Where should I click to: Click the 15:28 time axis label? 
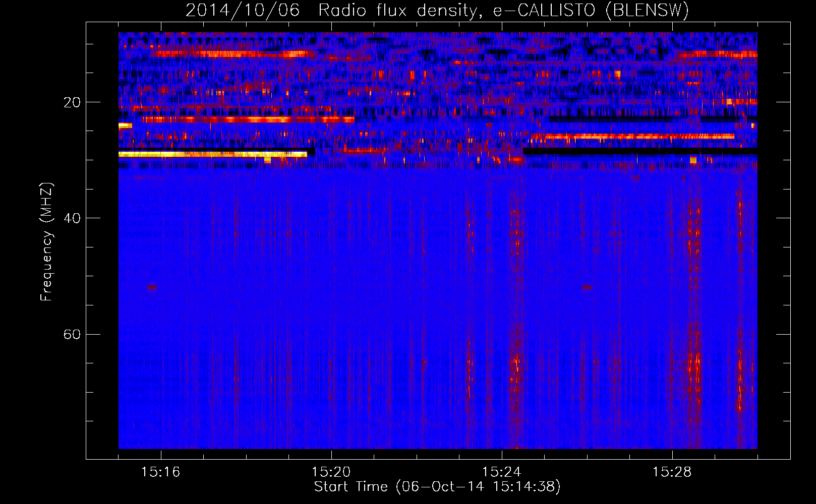672,472
